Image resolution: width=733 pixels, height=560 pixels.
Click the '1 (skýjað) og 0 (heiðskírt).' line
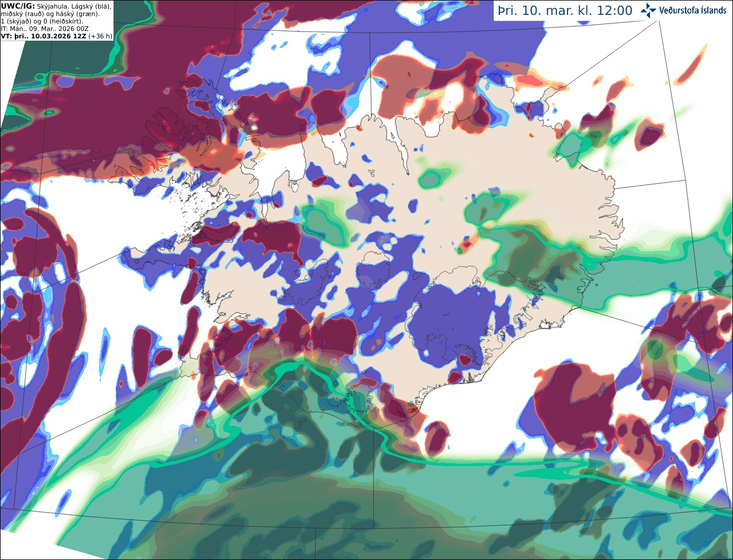[x=42, y=21]
